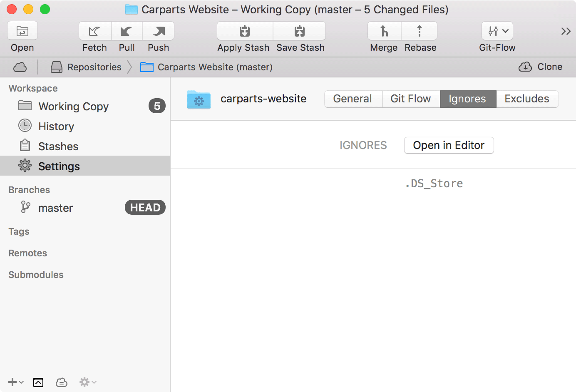The height and width of the screenshot is (392, 576).
Task: Open the gear actions dropdown in sidebar footer
Action: (x=87, y=382)
